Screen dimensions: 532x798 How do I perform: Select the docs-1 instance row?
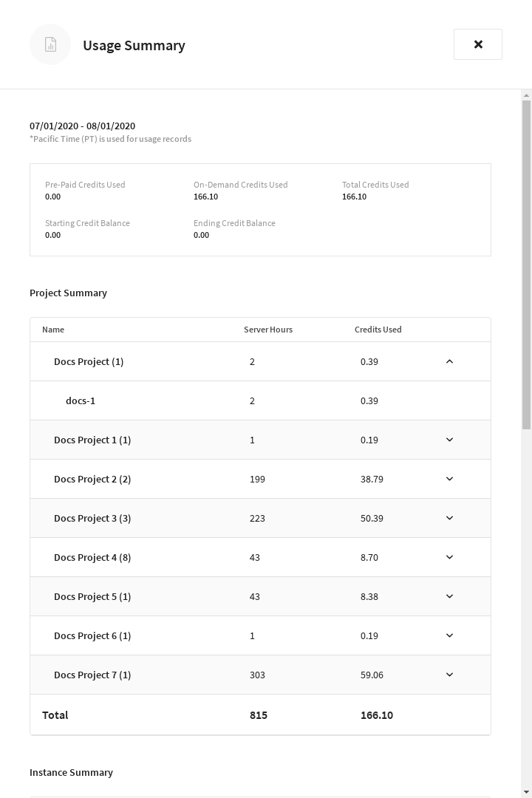pyautogui.click(x=81, y=400)
